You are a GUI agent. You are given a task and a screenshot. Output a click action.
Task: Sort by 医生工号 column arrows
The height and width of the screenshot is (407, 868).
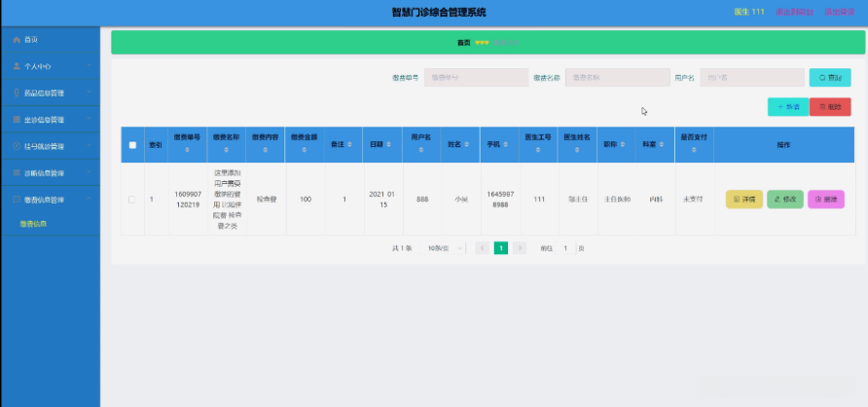(538, 150)
